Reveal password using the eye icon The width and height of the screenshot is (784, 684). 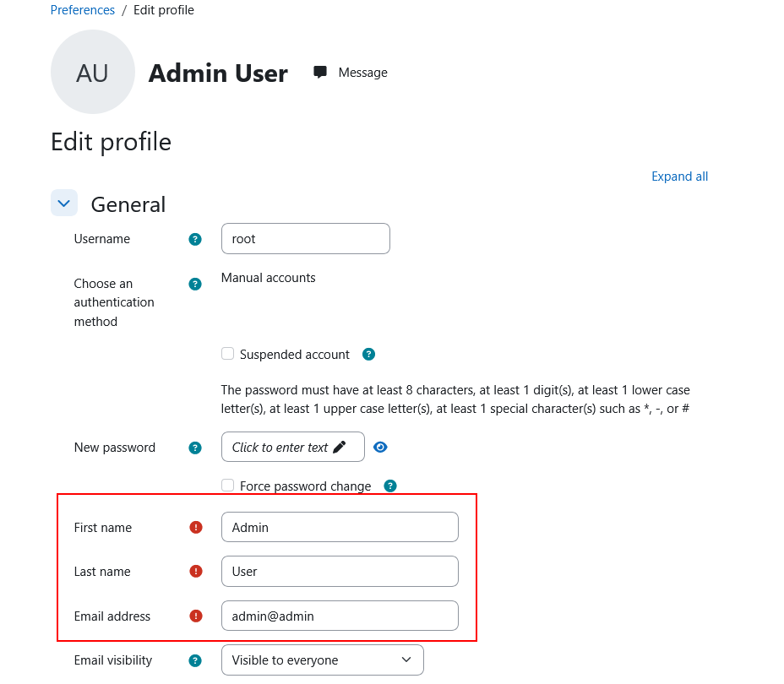(380, 448)
